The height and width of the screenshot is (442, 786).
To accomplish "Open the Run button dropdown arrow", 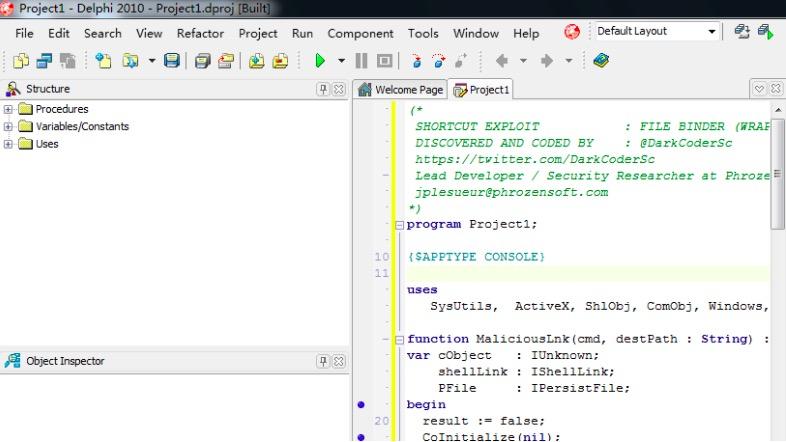I will coord(341,61).
